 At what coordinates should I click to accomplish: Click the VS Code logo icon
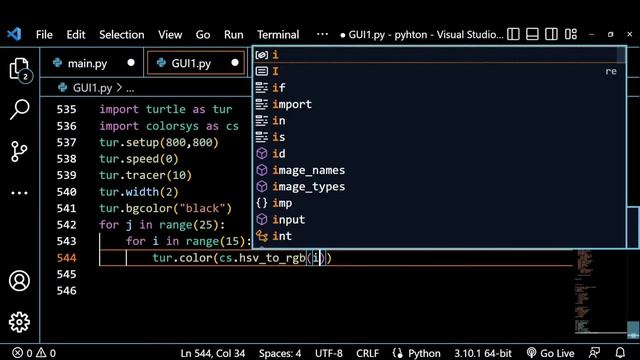pos(14,34)
